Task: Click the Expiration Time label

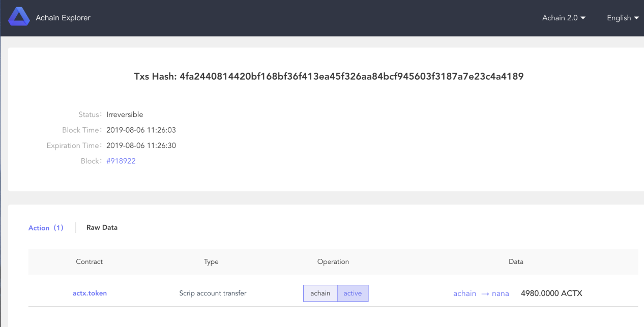Action: pyautogui.click(x=75, y=145)
